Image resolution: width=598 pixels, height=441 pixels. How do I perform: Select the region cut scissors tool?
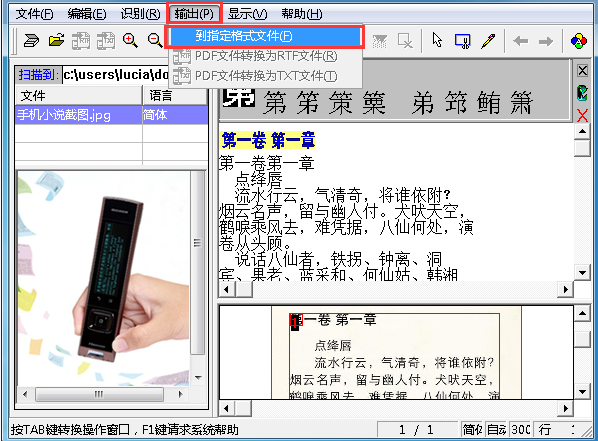pos(463,41)
